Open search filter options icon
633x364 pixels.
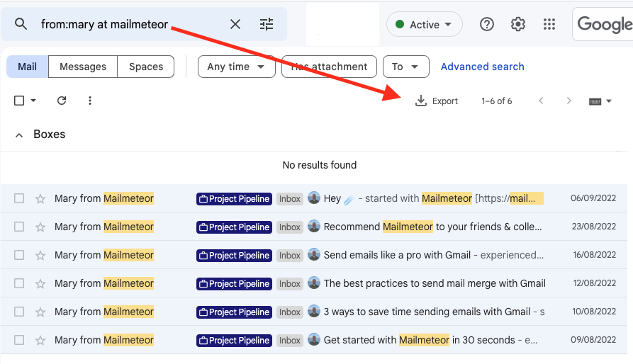click(267, 24)
